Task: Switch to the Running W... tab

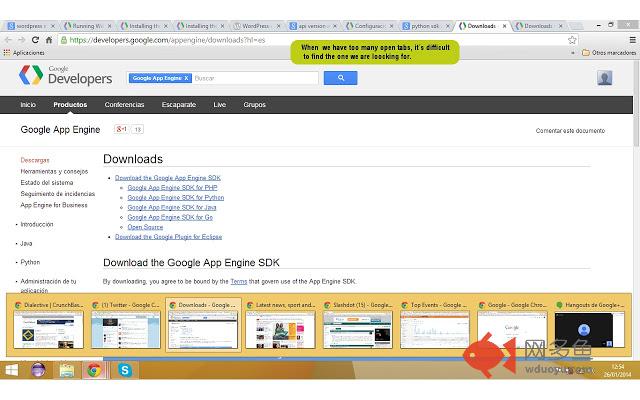Action: pyautogui.click(x=88, y=26)
